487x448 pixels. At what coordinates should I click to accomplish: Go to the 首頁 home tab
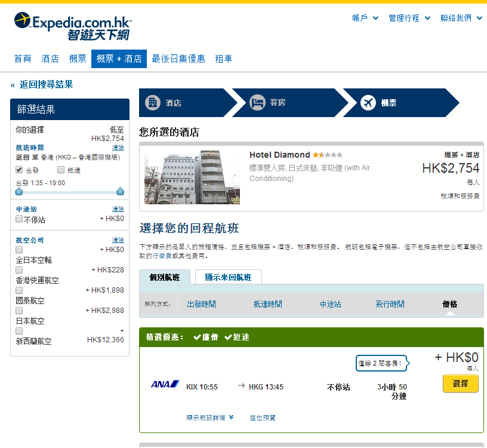point(23,59)
